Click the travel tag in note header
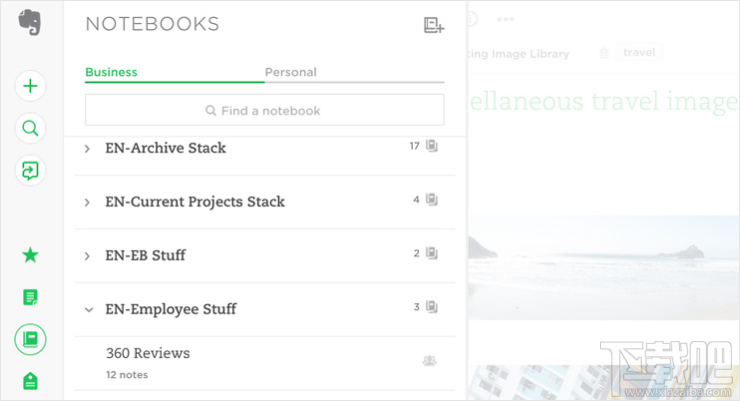 639,53
